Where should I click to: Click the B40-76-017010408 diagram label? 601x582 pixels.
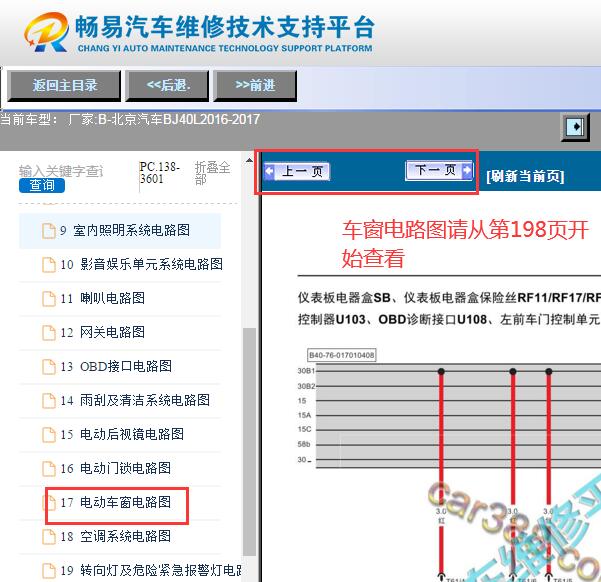click(342, 355)
